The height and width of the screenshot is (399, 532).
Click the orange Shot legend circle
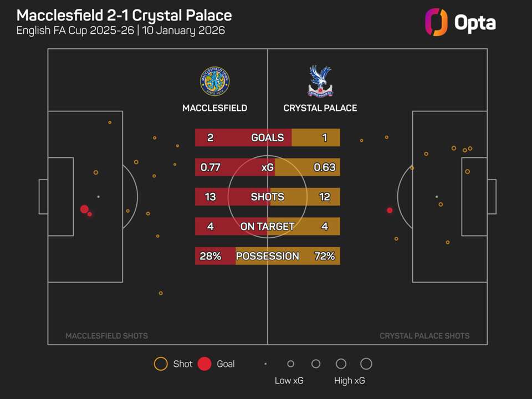161,364
